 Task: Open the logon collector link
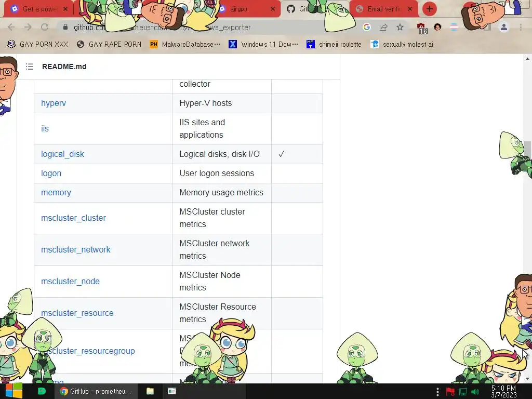[x=51, y=174]
